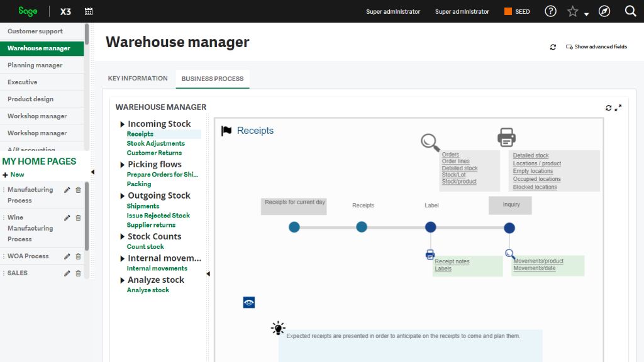Expand the process panel to fullscreen
Image resolution: width=644 pixels, height=362 pixels.
coord(618,107)
